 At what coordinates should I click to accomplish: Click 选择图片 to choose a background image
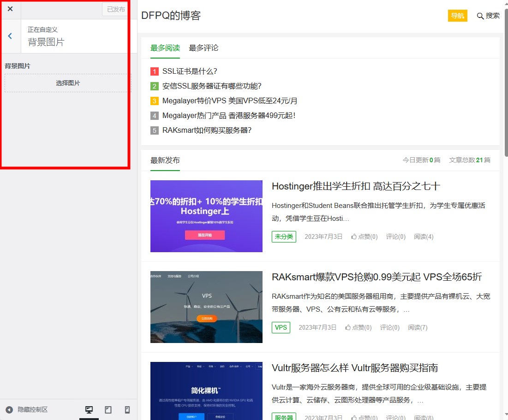click(68, 83)
